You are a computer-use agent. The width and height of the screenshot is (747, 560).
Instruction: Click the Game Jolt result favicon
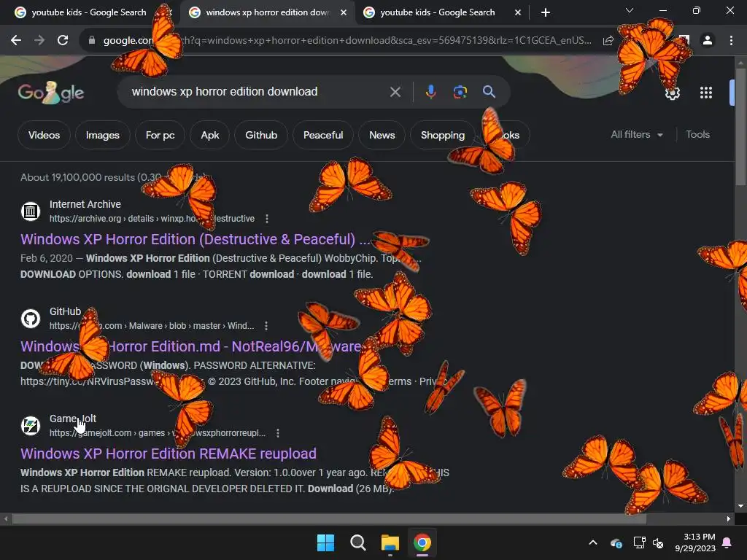point(31,425)
